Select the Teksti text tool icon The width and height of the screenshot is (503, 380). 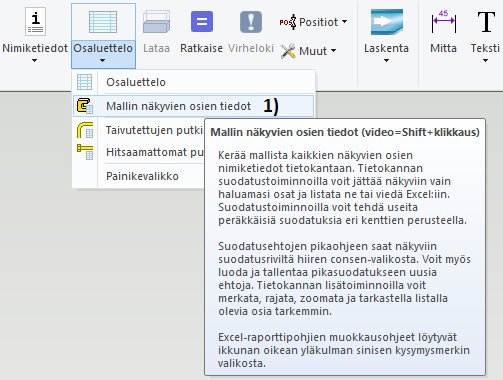pos(486,22)
